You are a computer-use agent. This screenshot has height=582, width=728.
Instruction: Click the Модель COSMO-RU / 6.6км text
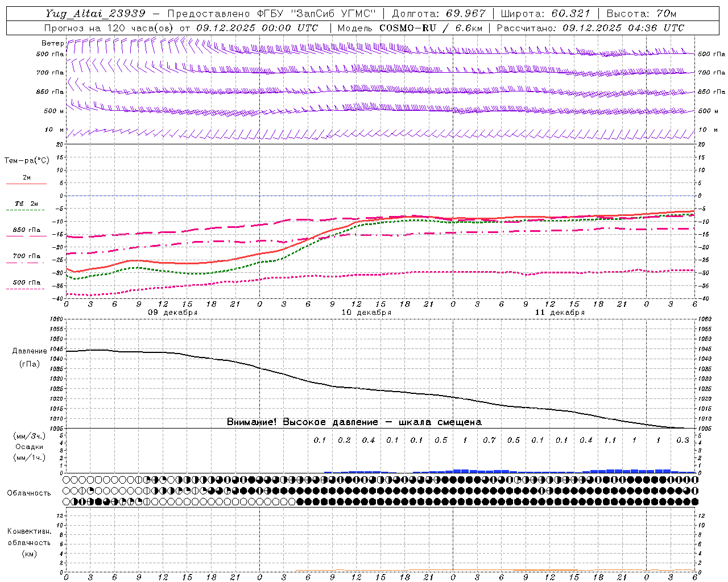[x=409, y=28]
